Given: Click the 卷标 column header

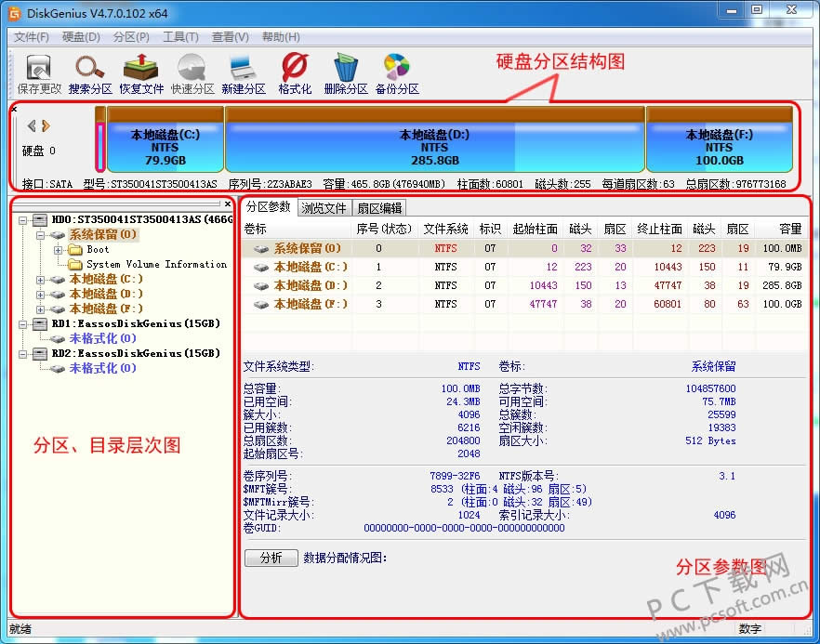Looking at the screenshot, I should pos(297,229).
